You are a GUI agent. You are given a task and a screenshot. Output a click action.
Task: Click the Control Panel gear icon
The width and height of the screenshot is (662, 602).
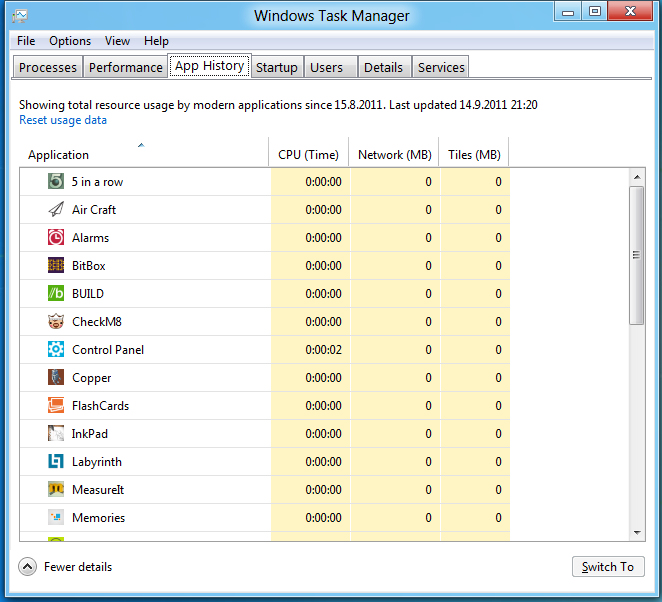click(x=56, y=350)
